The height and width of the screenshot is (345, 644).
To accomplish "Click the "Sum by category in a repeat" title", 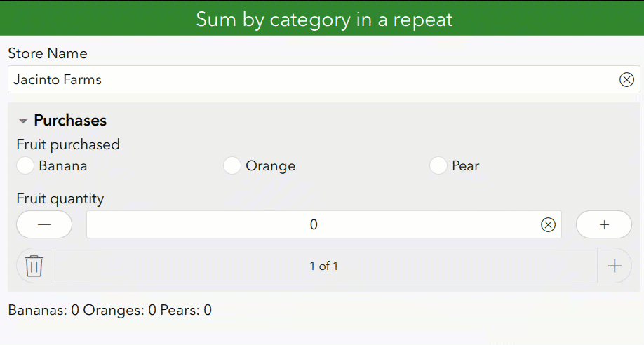I will click(323, 19).
